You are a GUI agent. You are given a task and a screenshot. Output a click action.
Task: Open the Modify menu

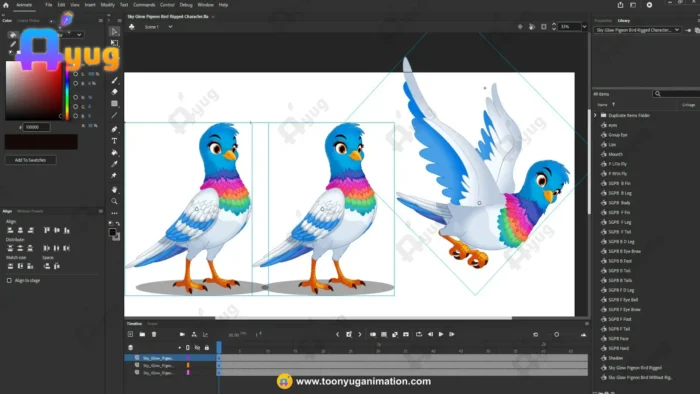[107, 5]
